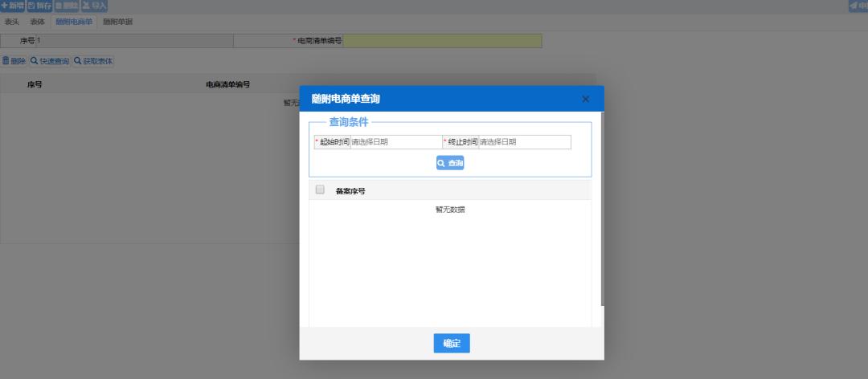Click the 暂无数据 text in the dialog
Viewport: 868px width, 379px height.
point(450,210)
